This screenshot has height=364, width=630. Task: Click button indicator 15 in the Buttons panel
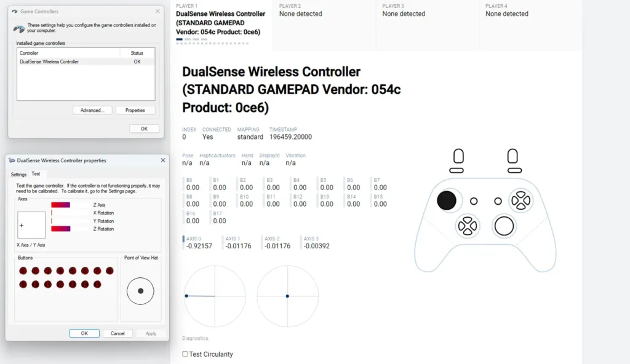(97, 285)
